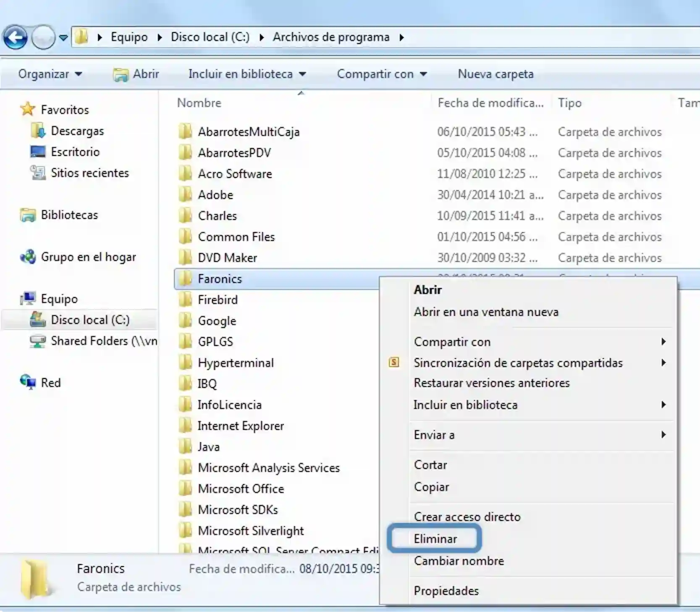The image size is (700, 612).
Task: Expand the arrow after Disco local (C:) breadcrumb
Action: (x=262, y=37)
